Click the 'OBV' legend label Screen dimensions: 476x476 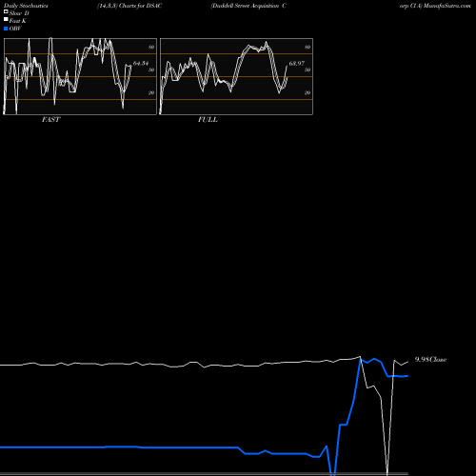pyautogui.click(x=15, y=29)
